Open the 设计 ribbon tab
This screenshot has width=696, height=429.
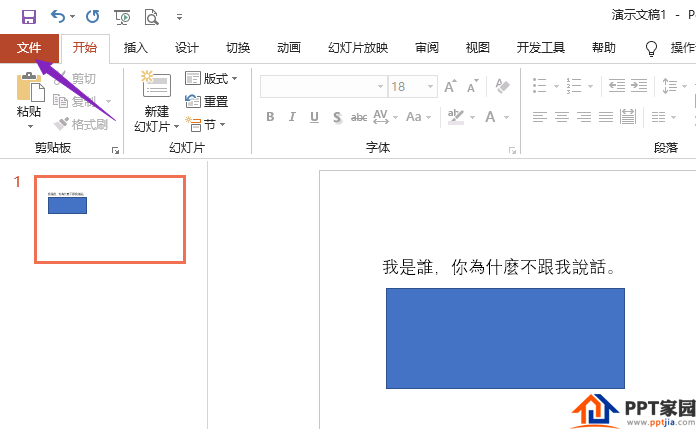click(186, 48)
